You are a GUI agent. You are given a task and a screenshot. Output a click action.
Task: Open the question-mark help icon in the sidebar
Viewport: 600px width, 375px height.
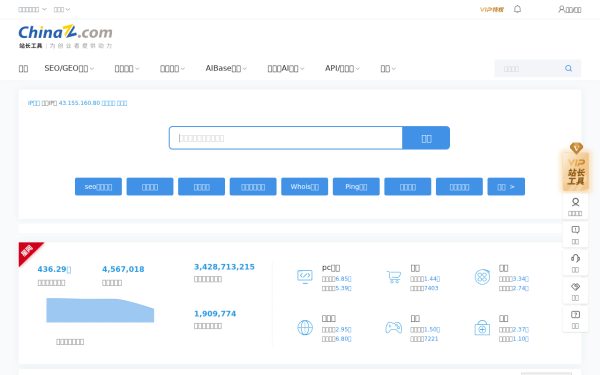pyautogui.click(x=575, y=315)
